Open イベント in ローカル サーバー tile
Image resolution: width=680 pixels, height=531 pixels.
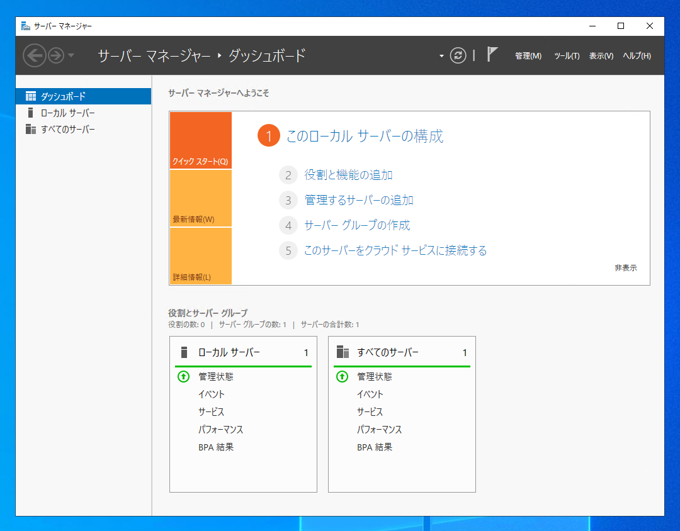(x=211, y=394)
